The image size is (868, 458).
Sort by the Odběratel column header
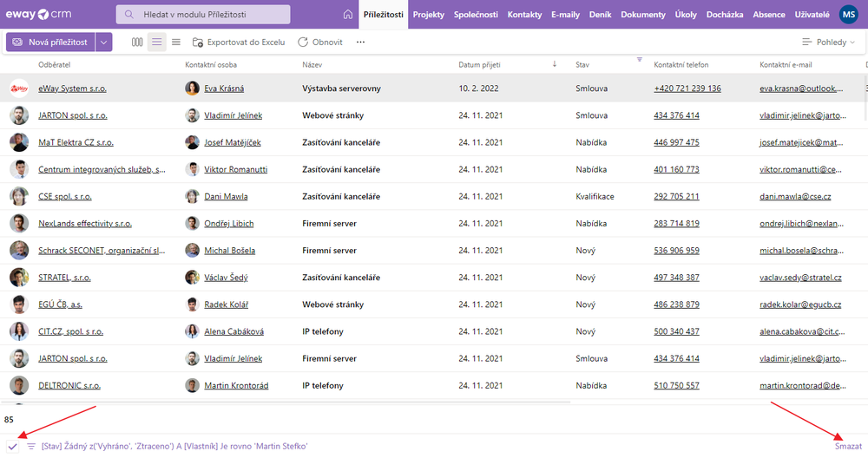[x=54, y=65]
